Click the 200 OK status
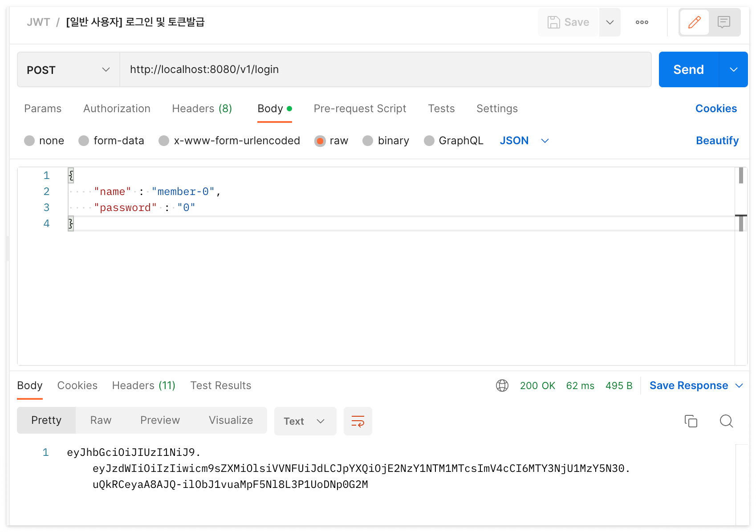 [537, 386]
